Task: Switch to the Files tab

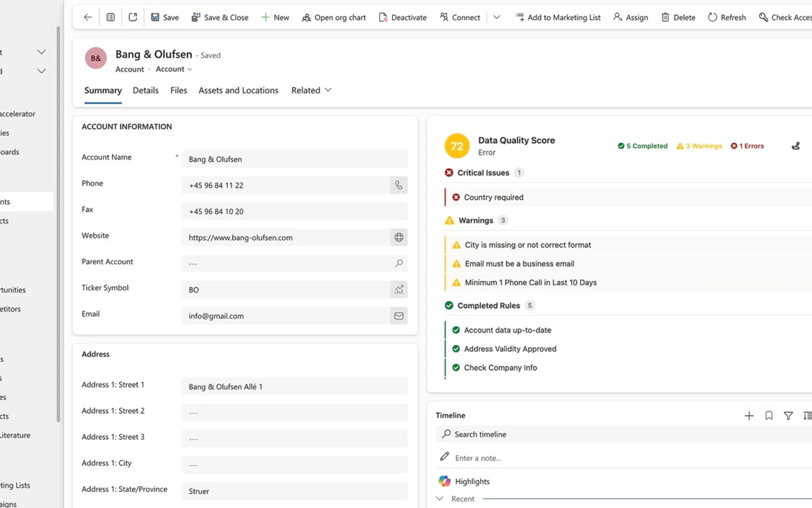Action: pos(179,90)
